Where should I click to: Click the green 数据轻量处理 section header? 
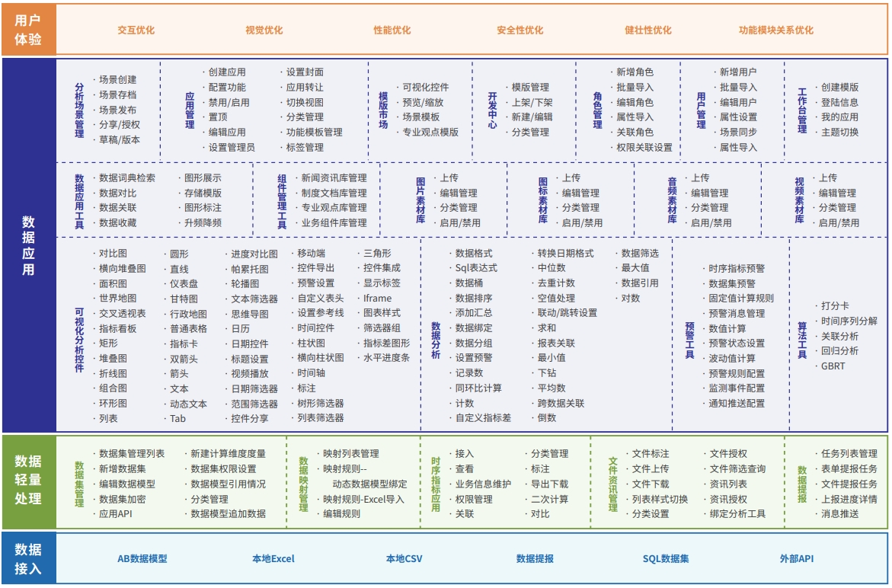(28, 481)
